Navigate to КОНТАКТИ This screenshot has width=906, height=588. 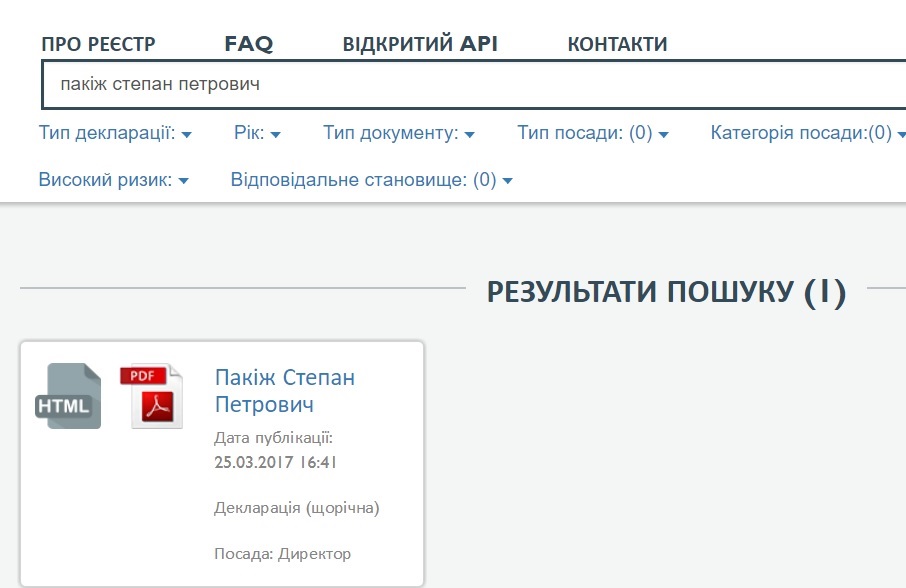click(617, 44)
